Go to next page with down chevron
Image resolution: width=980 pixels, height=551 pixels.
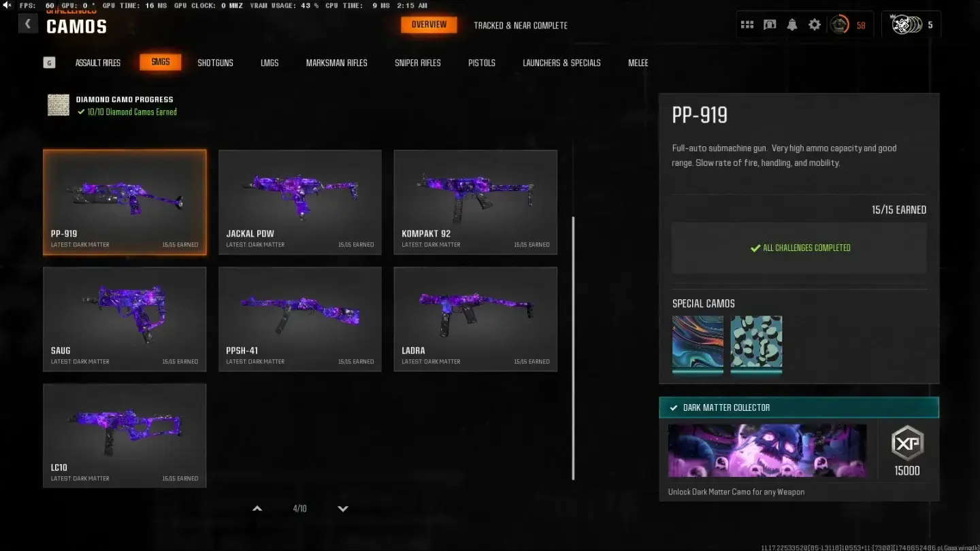tap(343, 508)
